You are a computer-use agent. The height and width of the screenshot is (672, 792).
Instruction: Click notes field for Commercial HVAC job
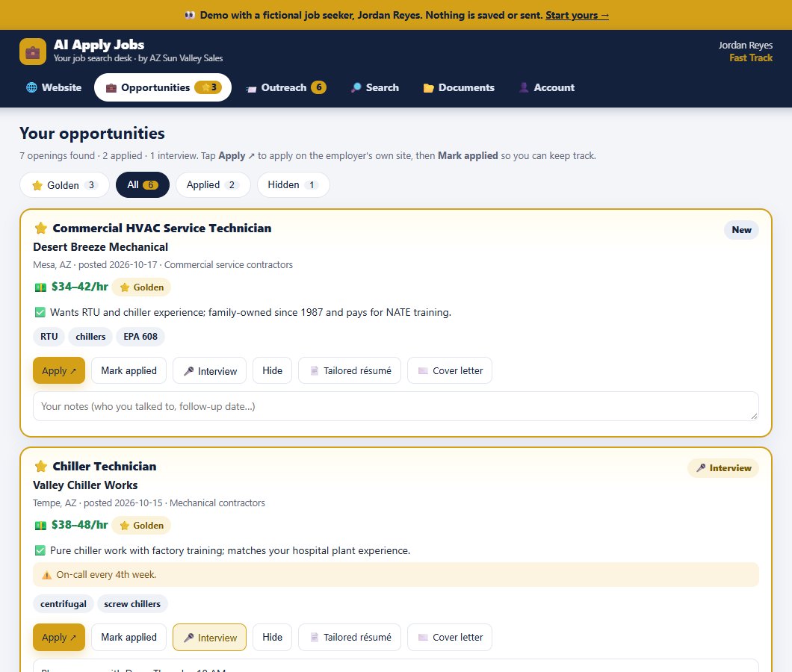[396, 406]
